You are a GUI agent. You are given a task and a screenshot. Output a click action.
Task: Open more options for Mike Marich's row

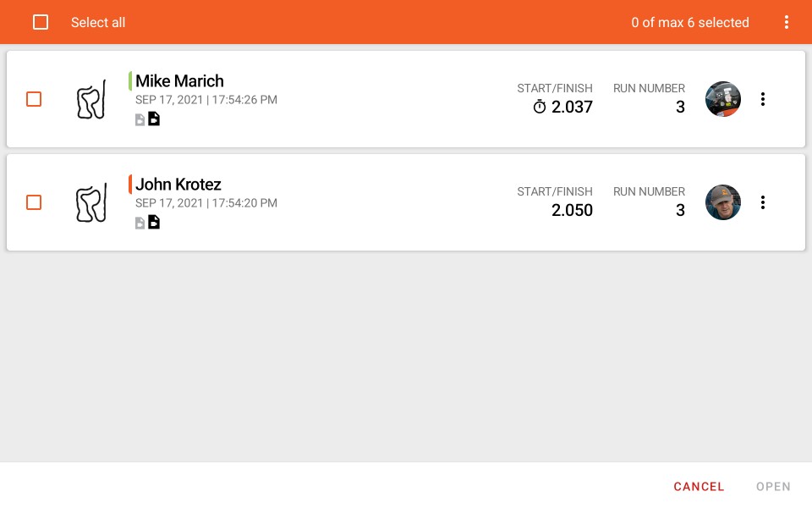(x=762, y=99)
